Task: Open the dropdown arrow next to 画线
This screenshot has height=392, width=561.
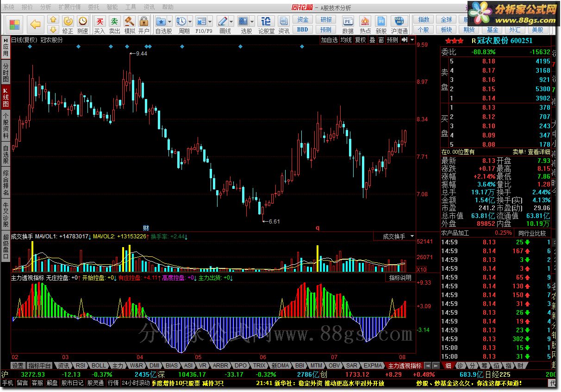Action: 231,22
